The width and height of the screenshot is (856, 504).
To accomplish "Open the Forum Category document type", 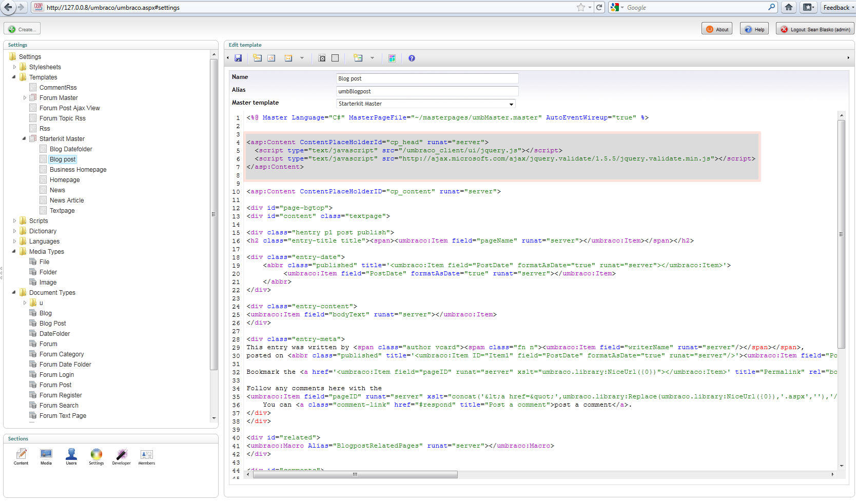I will click(62, 354).
